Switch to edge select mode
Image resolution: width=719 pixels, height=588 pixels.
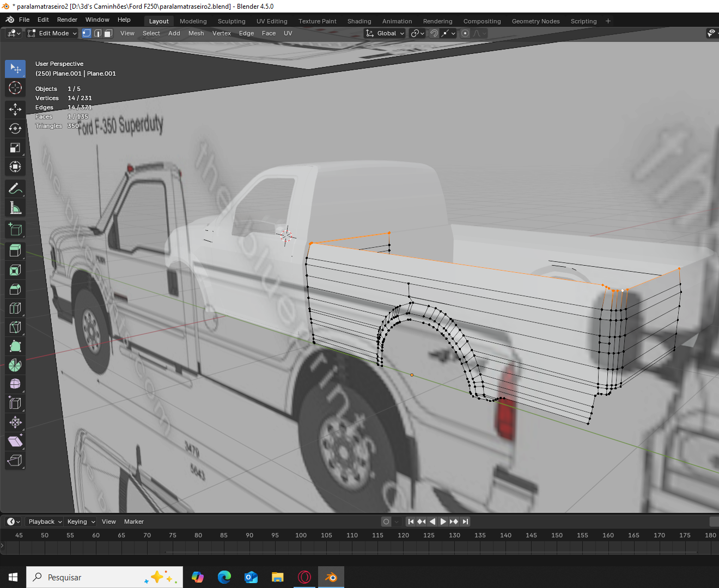(98, 33)
